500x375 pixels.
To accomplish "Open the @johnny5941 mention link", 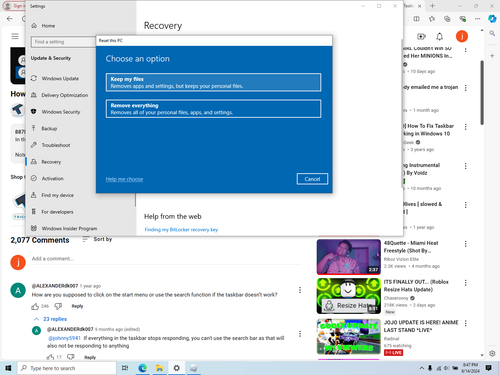I will 65,338.
